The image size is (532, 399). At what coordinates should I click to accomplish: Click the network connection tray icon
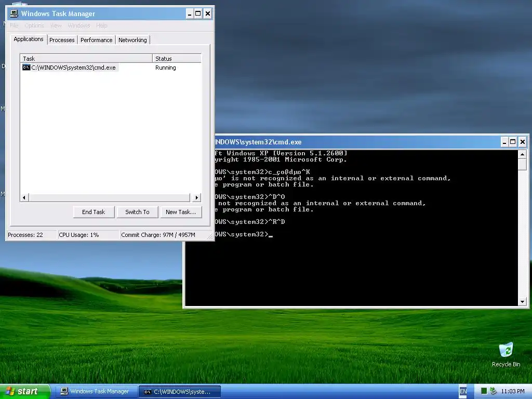tap(494, 391)
